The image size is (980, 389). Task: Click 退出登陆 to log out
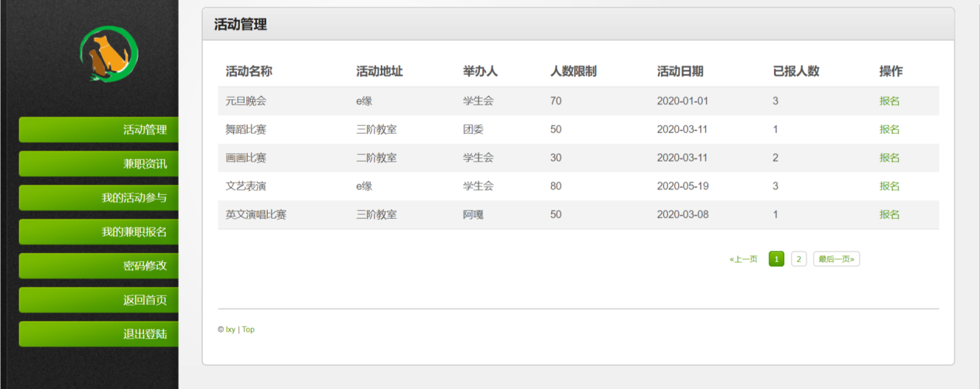point(98,334)
